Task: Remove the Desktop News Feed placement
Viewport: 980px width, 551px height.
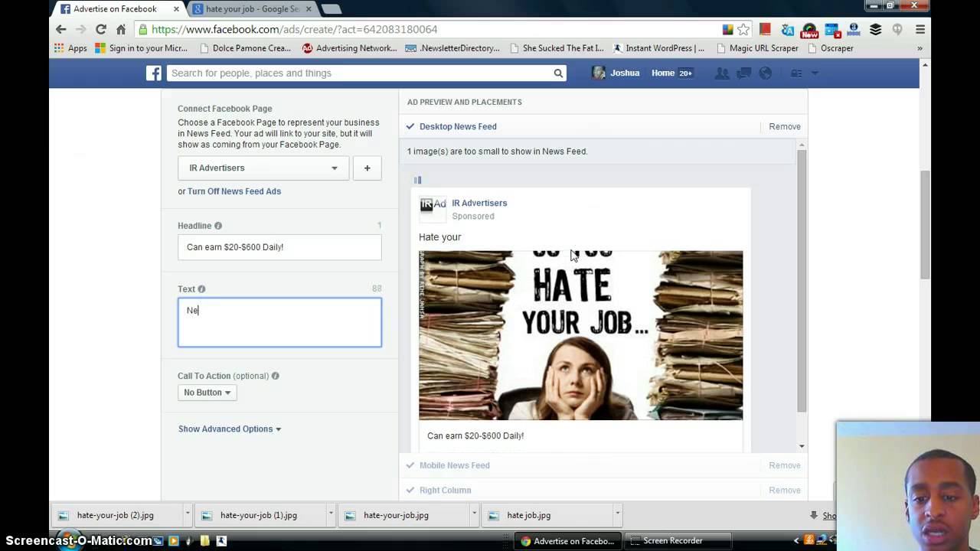Action: click(x=785, y=126)
